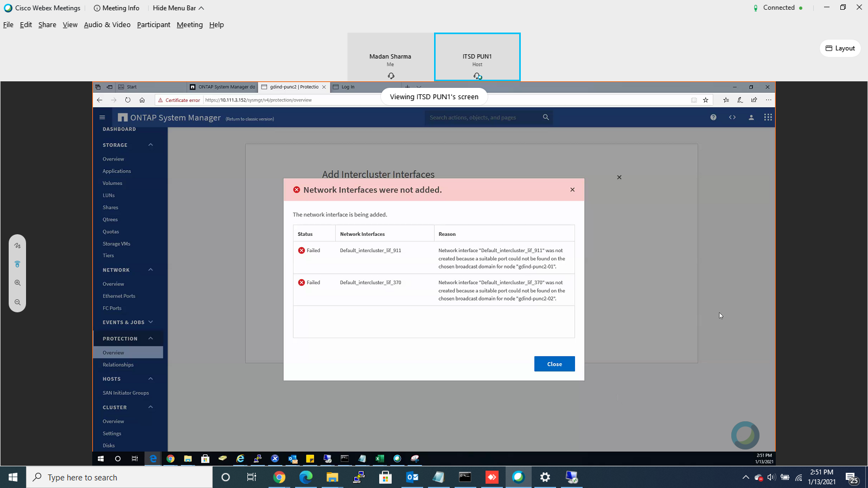Open the apps grid icon in ONTAP header

pos(768,117)
